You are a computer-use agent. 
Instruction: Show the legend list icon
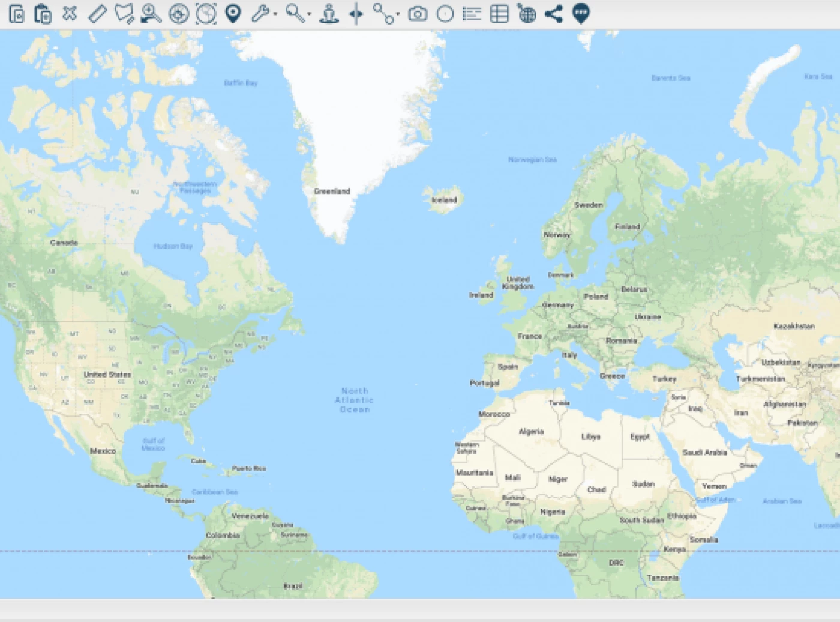[x=472, y=13]
